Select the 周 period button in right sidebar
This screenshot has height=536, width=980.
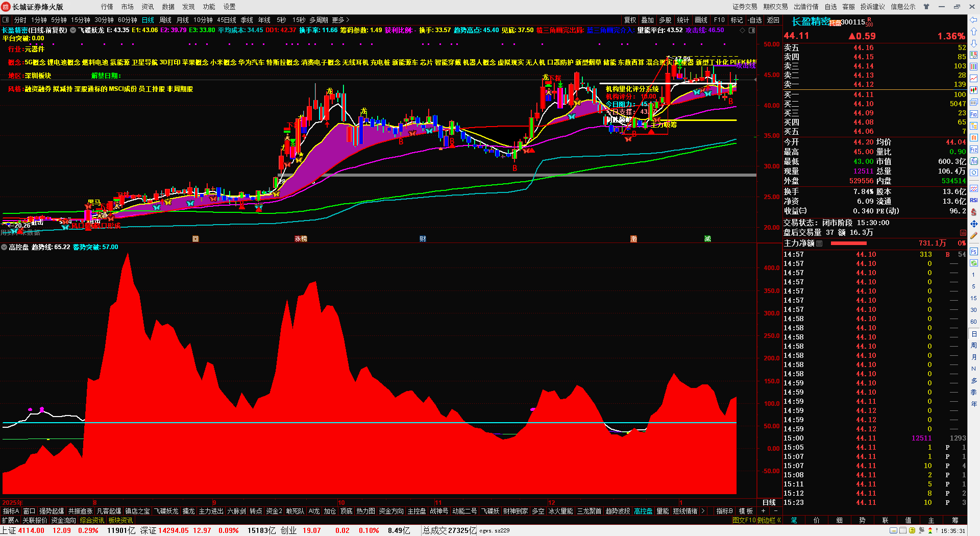[973, 346]
